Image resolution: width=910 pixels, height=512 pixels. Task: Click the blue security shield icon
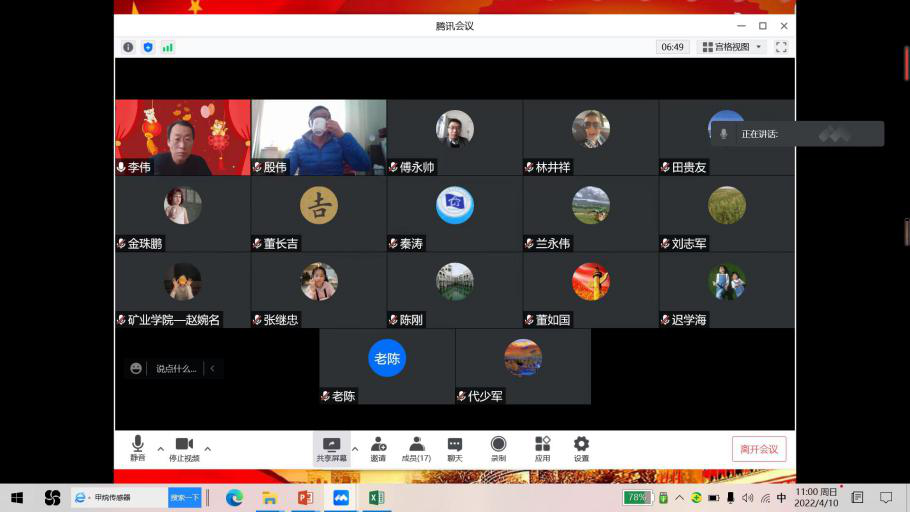pyautogui.click(x=148, y=47)
